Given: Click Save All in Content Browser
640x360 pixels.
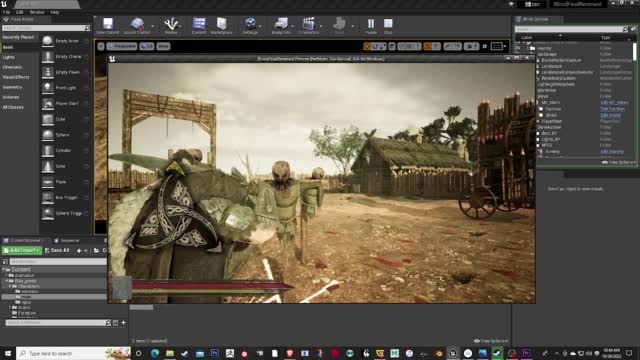Looking at the screenshot, I should pyautogui.click(x=57, y=250).
